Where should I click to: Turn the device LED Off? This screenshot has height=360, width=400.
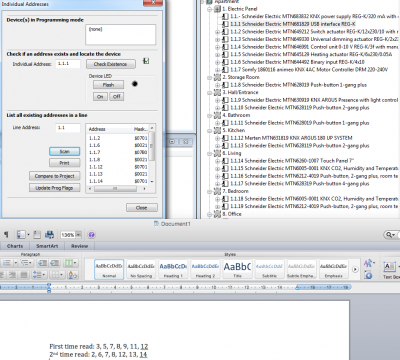(117, 97)
